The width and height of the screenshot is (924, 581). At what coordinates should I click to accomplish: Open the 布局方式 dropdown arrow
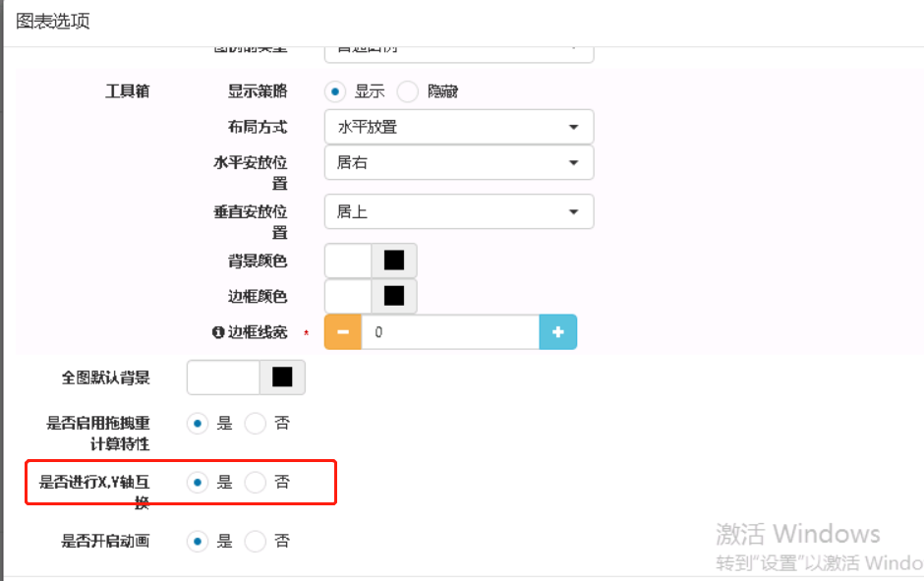pyautogui.click(x=577, y=126)
